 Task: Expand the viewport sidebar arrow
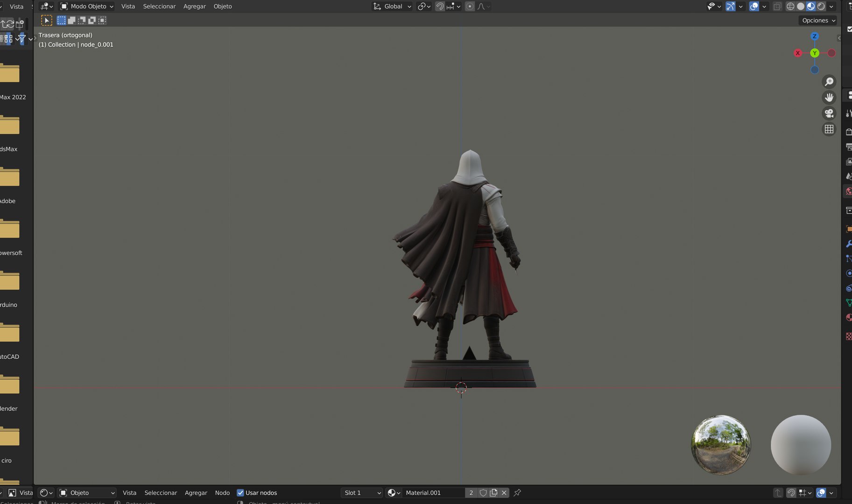[839, 38]
